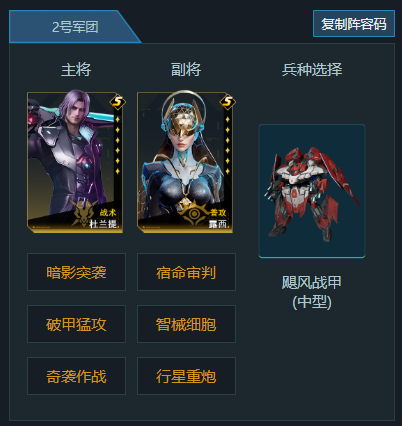402x426 pixels.
Task: Select the 宿命审判 skill
Action: pyautogui.click(x=186, y=272)
